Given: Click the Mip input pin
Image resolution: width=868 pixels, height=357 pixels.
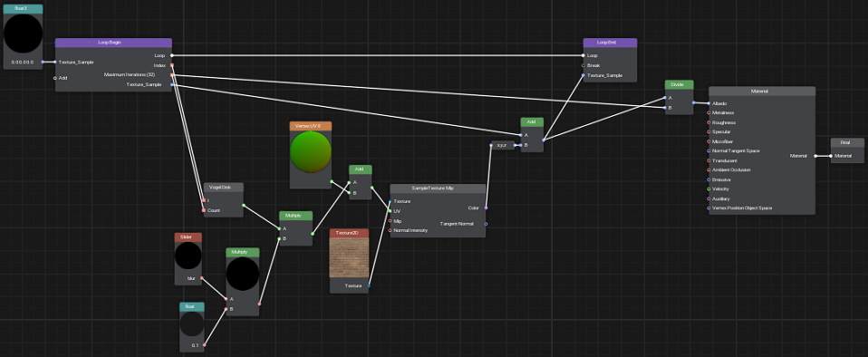Looking at the screenshot, I should pyautogui.click(x=391, y=221).
